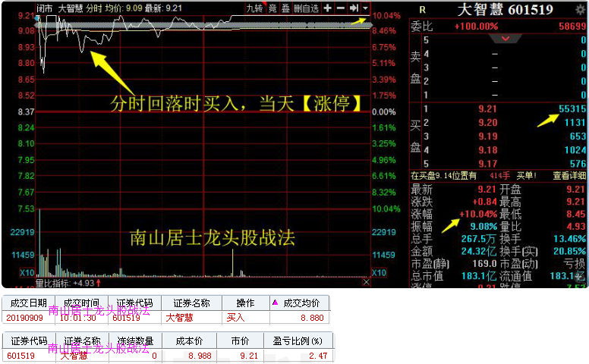The width and height of the screenshot is (589, 364).
Task: Click the minus zoom-out icon
Action: [x=341, y=8]
